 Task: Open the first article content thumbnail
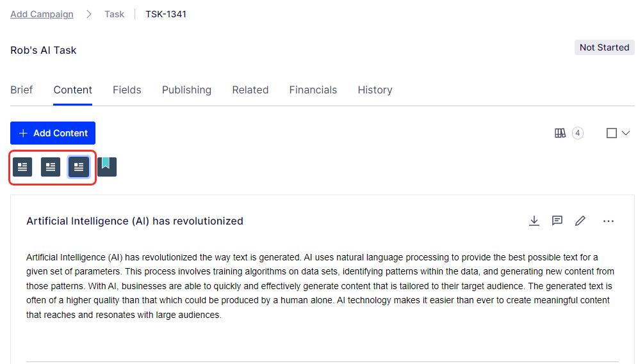tap(22, 167)
